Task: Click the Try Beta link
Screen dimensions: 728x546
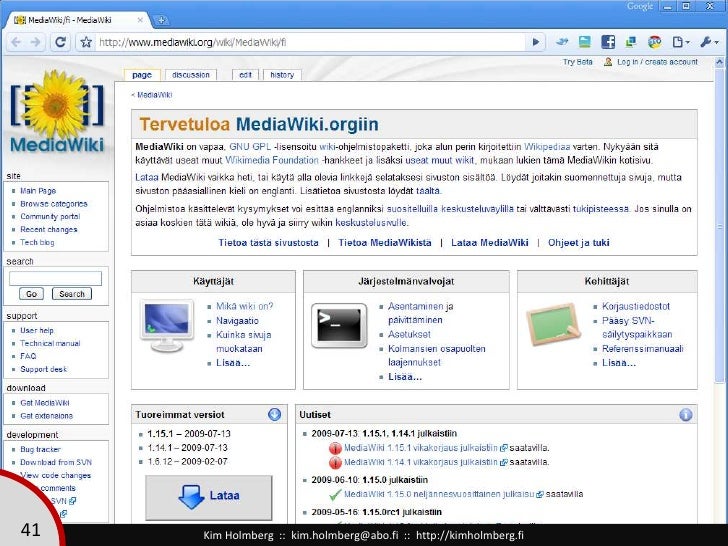Action: [578, 62]
